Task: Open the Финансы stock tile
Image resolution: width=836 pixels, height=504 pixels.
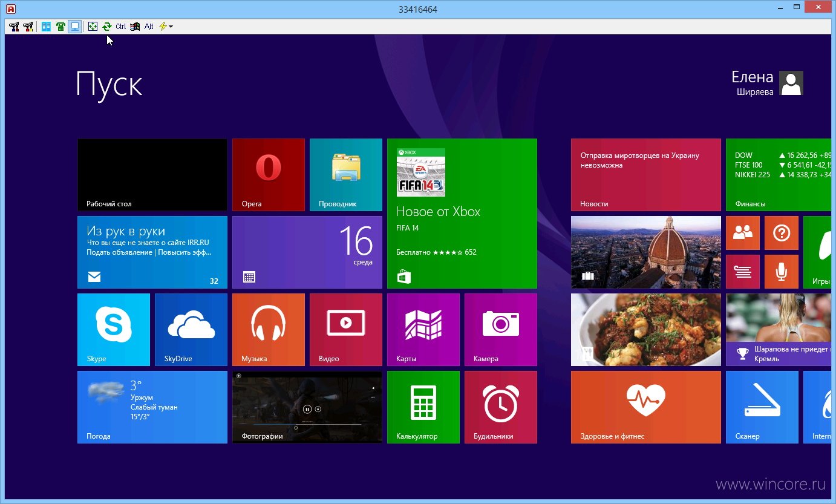Action: click(779, 175)
